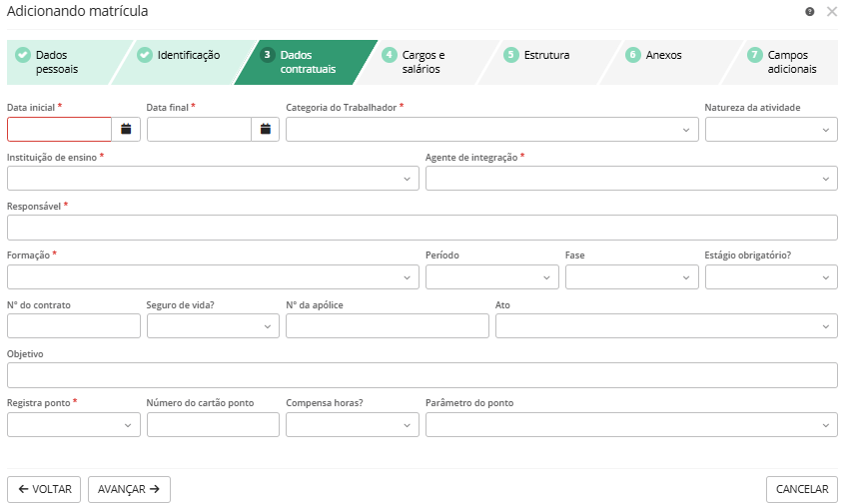The image size is (847, 504).
Task: Open the Data final calendar picker
Action: (266, 130)
